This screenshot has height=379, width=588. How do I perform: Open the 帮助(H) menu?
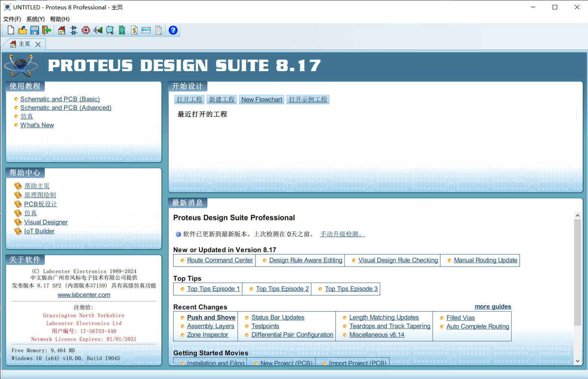[60, 19]
